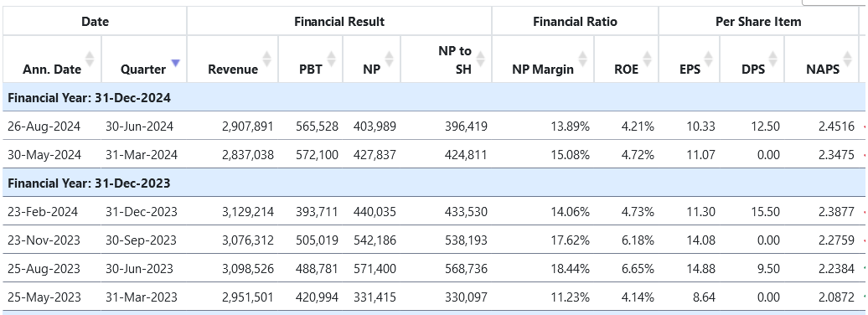The height and width of the screenshot is (315, 868).
Task: Select the 30-Sep-2023 quarter row
Action: tap(434, 240)
